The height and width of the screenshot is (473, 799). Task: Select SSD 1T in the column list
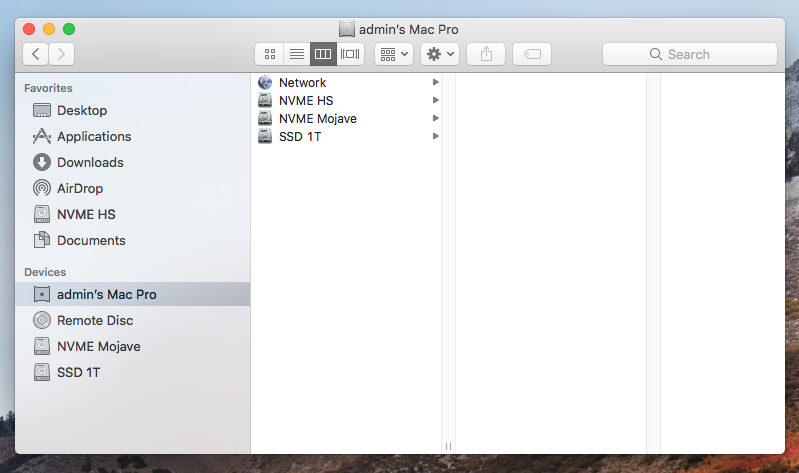(346, 137)
